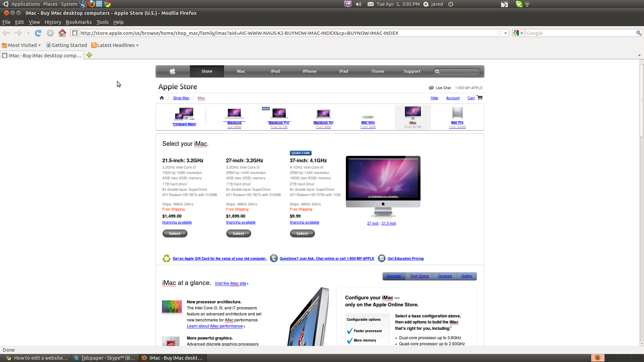The height and width of the screenshot is (362, 644).
Task: Select the 27-inch 3.2GHz iMac
Action: 238,234
